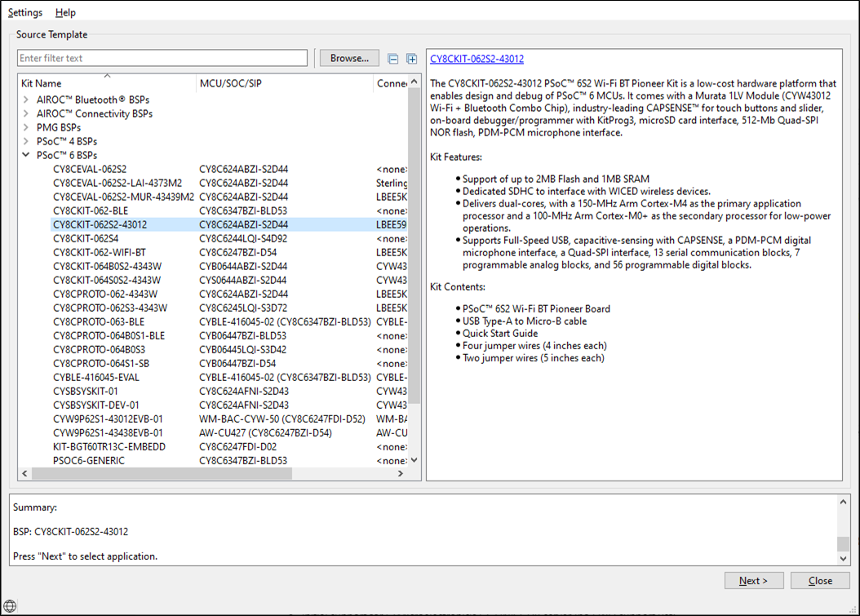Select the CY8CKIT-062S2-43012 kit row

click(x=229, y=224)
